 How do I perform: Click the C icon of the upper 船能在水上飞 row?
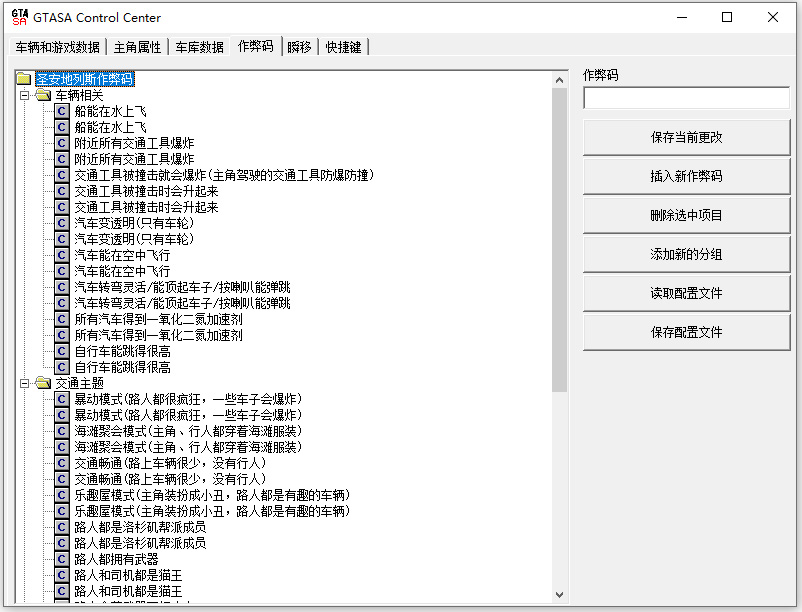pos(62,111)
